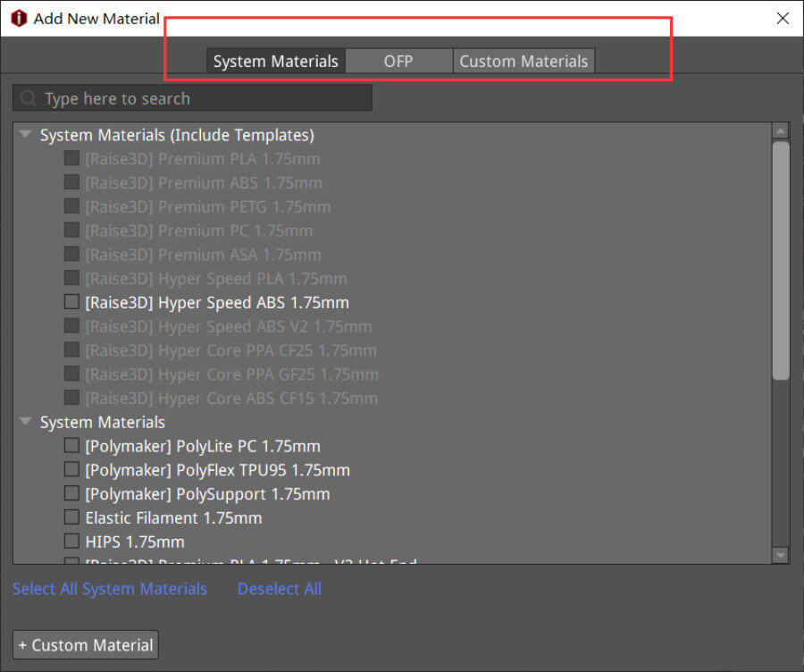Click the Hyper Core PPA GF25 1.75mm text

[231, 374]
